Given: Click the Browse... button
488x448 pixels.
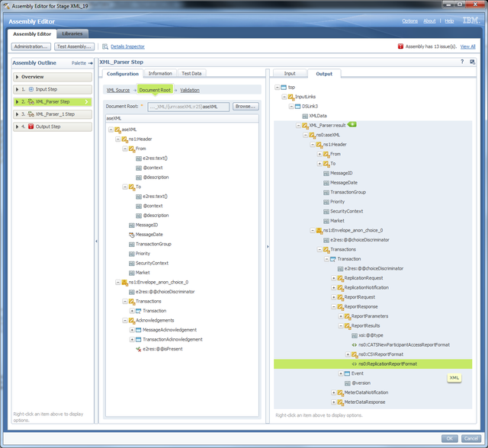Looking at the screenshot, I should tap(245, 107).
